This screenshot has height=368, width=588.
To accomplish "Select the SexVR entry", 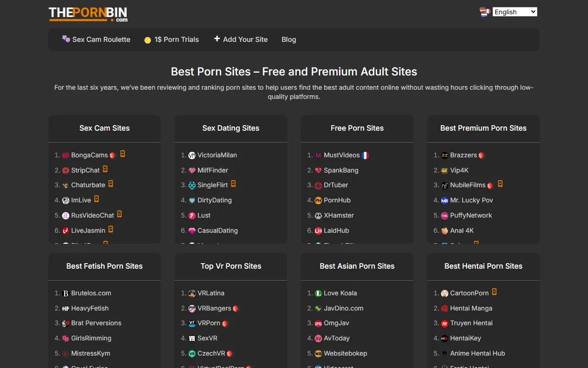I will pos(208,338).
